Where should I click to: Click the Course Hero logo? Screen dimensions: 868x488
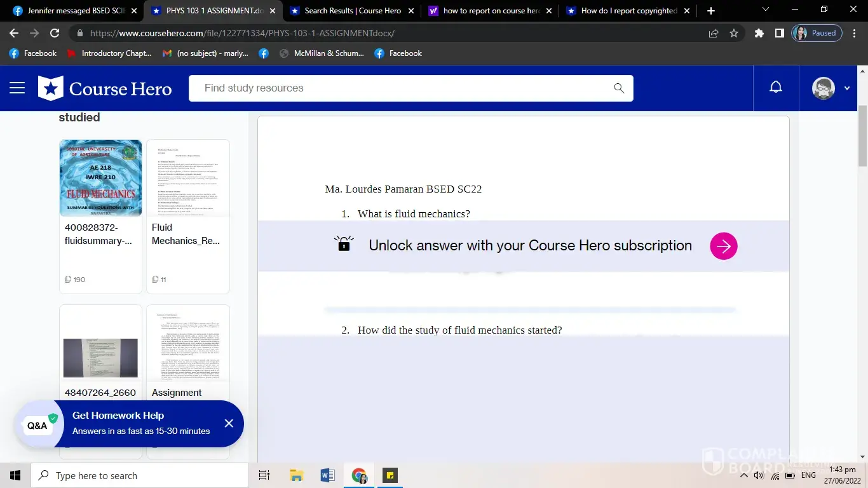click(105, 88)
